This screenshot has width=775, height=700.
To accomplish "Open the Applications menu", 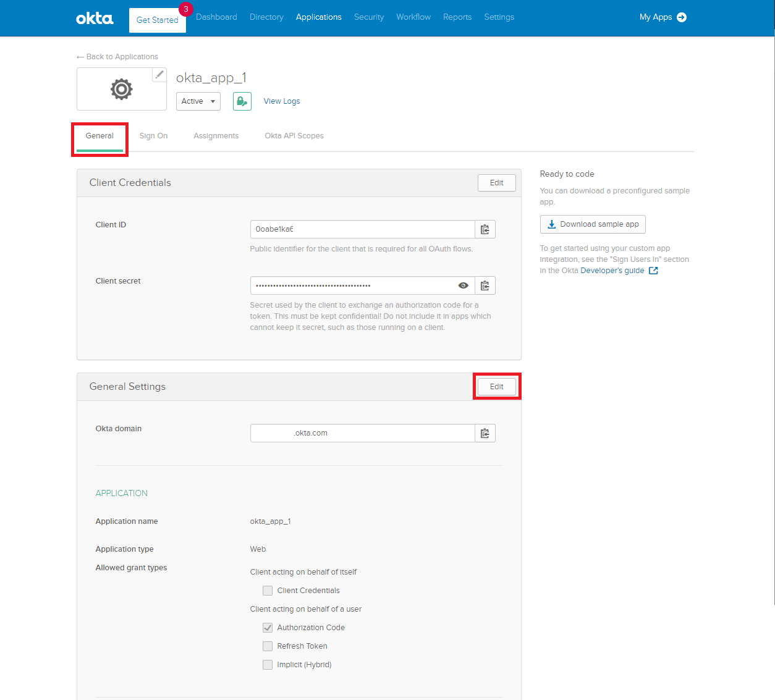I will [319, 17].
